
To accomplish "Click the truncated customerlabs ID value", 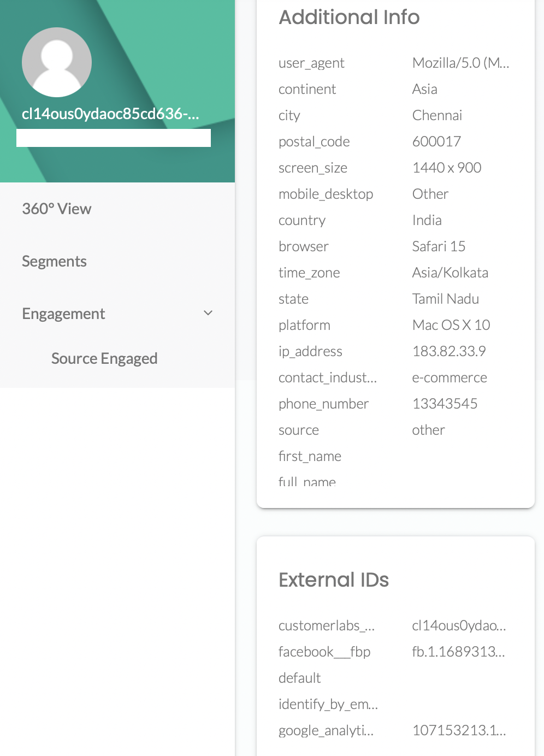I will (459, 625).
